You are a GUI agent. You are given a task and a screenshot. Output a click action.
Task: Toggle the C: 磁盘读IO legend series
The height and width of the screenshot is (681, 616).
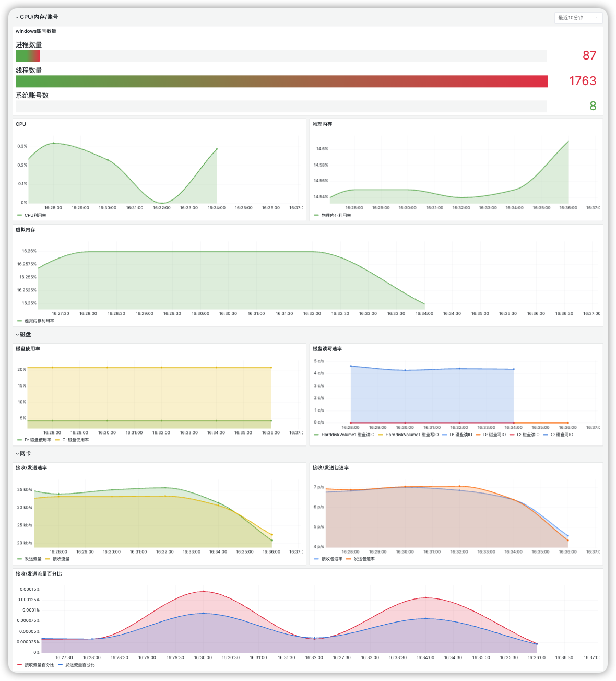coord(525,435)
